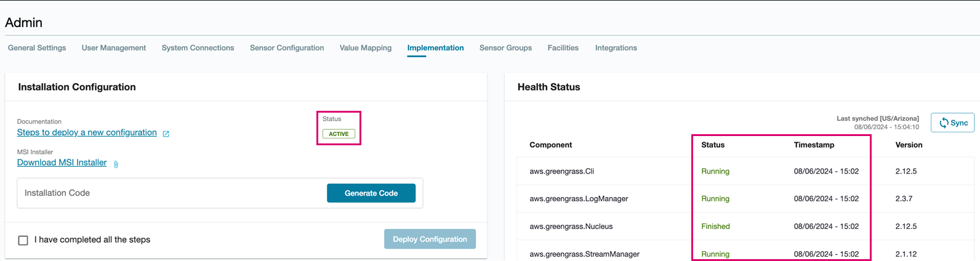This screenshot has width=980, height=261.
Task: Open 'Steps to deploy a new configuration' link
Action: [87, 132]
